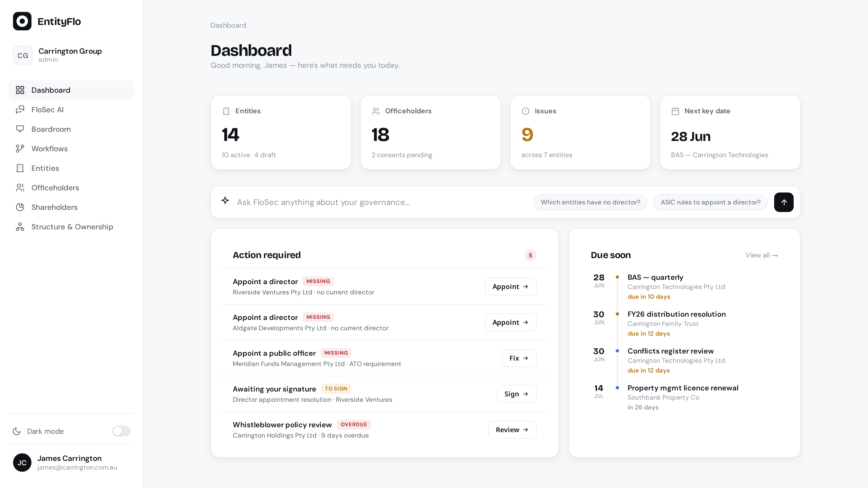Click the Workflows branch icon
Viewport: 868px width, 488px height.
coord(20,149)
